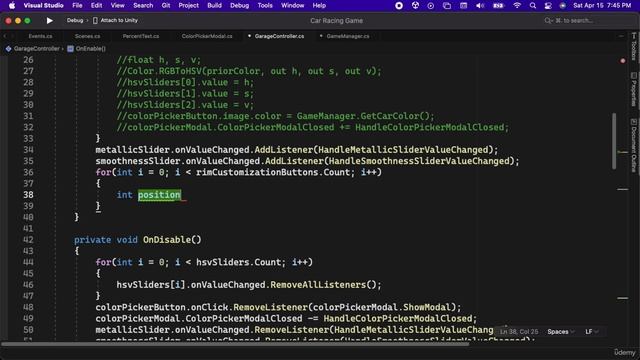The width and height of the screenshot is (640, 360).
Task: Open the Project menu
Action: [189, 5]
